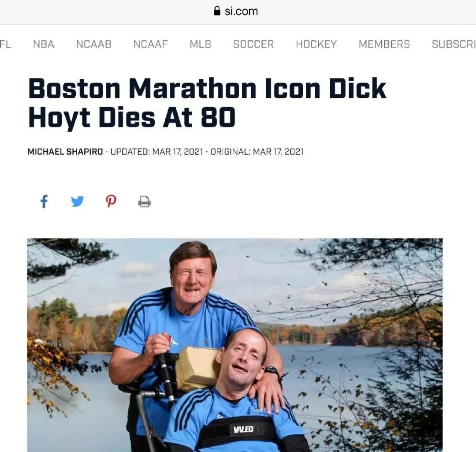Click the padlock icon beside si.com
Image resolution: width=476 pixels, height=452 pixels.
click(x=217, y=11)
